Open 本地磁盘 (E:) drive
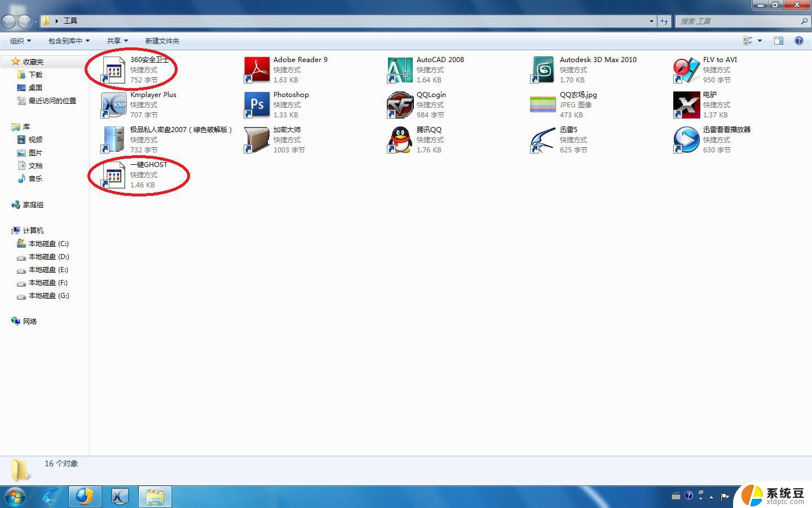This screenshot has height=508, width=812. tap(48, 270)
